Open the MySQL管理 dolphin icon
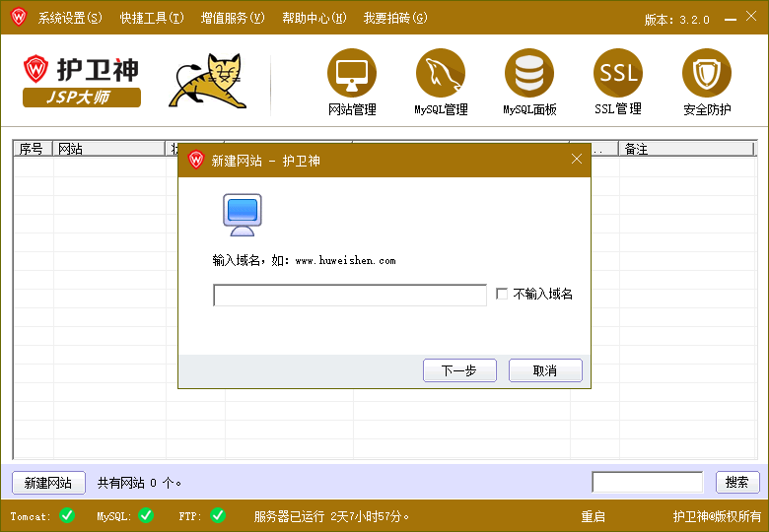Screen dimensions: 769x532 click(x=441, y=74)
